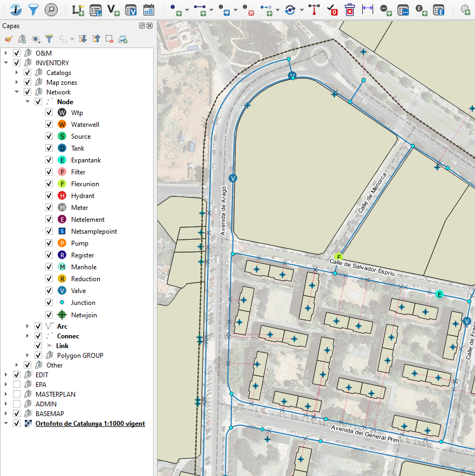Click remove layer icon in Capas
This screenshot has width=475, height=476.
point(109,39)
